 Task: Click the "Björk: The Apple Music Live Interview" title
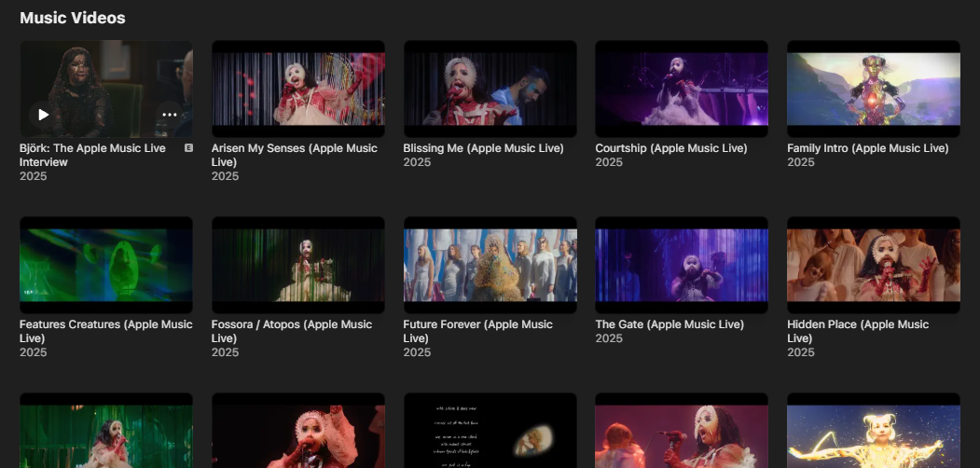pyautogui.click(x=92, y=155)
